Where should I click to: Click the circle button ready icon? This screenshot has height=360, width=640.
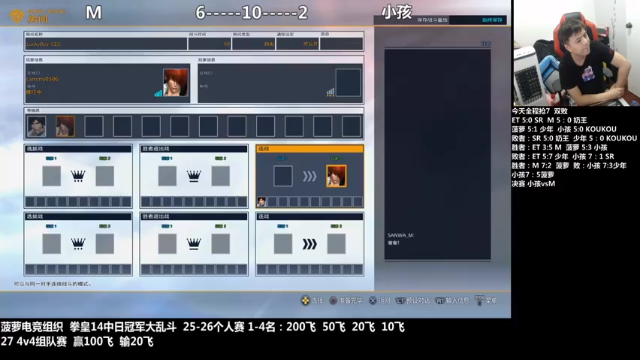(333, 301)
